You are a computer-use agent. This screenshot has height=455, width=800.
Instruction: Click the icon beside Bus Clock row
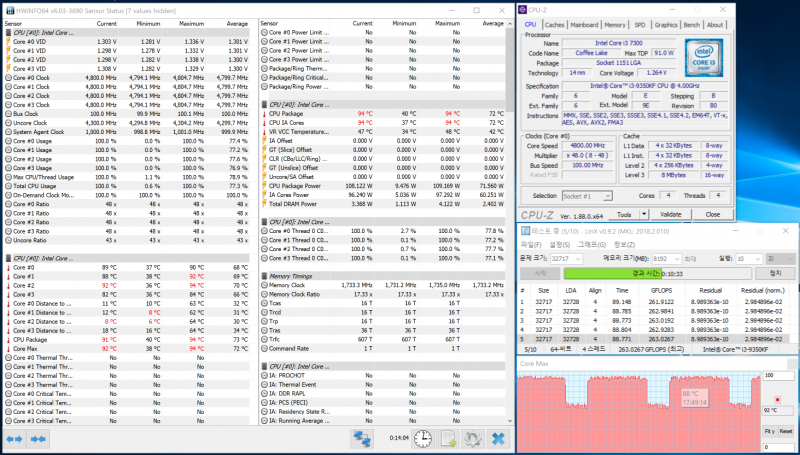tap(8, 114)
